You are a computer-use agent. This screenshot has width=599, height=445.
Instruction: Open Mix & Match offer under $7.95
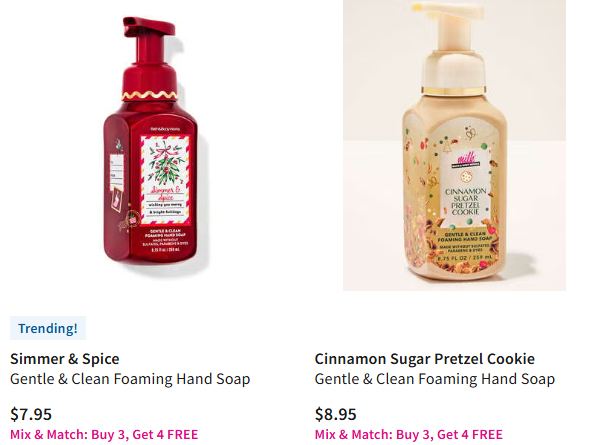point(104,434)
